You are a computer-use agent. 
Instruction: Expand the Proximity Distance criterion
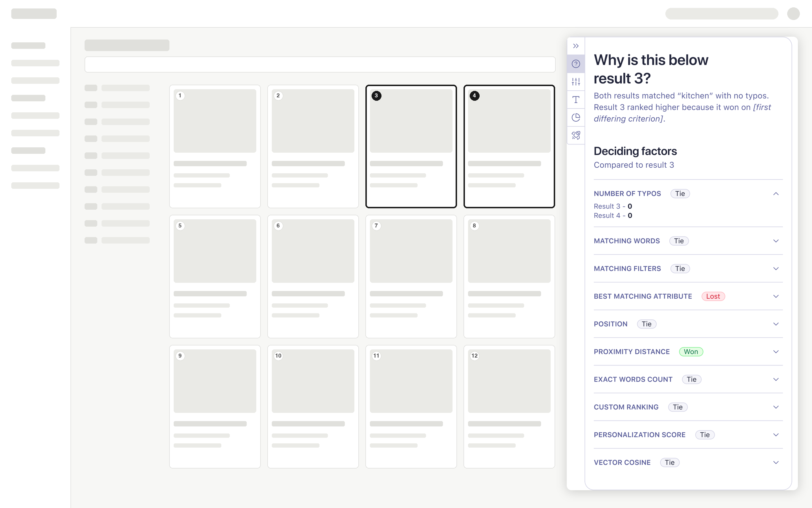[776, 352]
